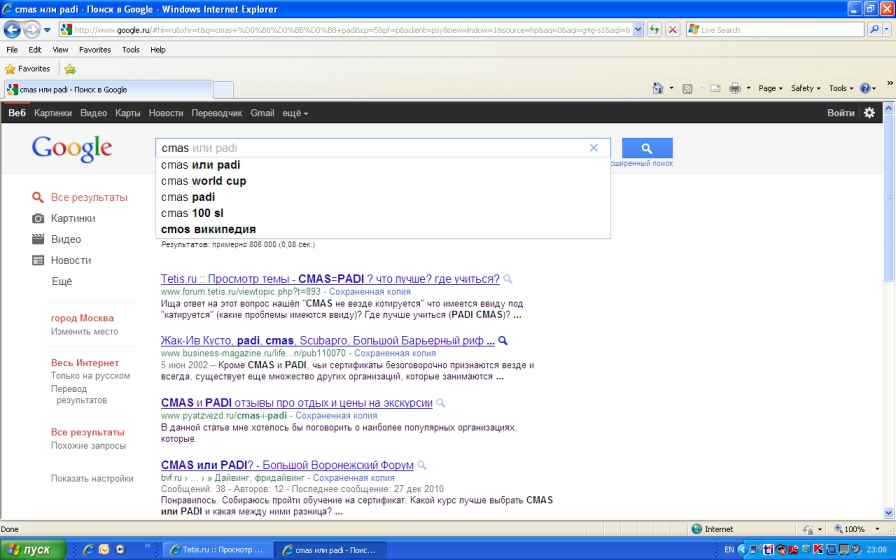Open the View menu
This screenshot has height=560, width=896.
click(60, 50)
